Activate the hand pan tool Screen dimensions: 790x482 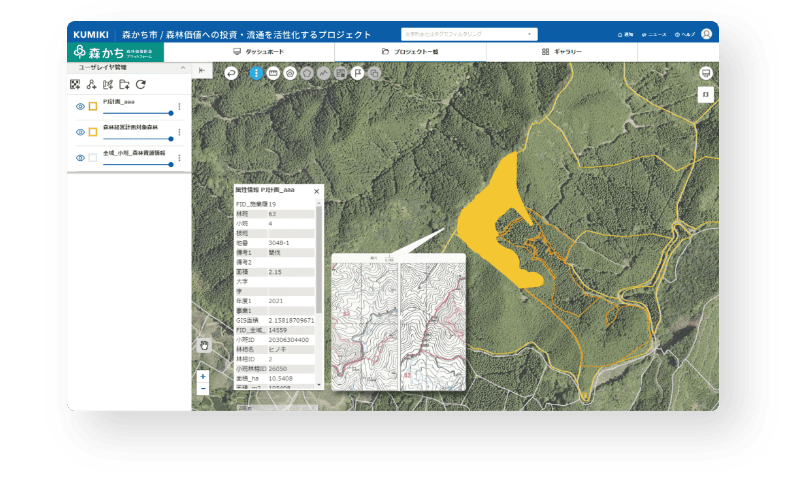[204, 346]
